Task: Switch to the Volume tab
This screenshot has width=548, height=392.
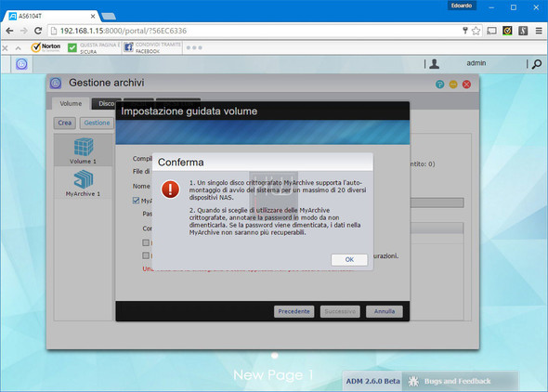Action: [x=71, y=104]
